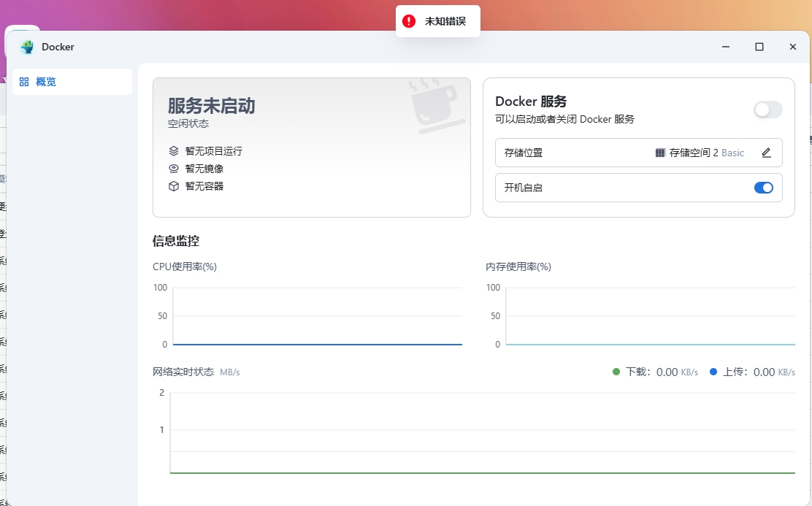Image resolution: width=812 pixels, height=506 pixels.
Task: Maximize the Docker window
Action: click(759, 47)
